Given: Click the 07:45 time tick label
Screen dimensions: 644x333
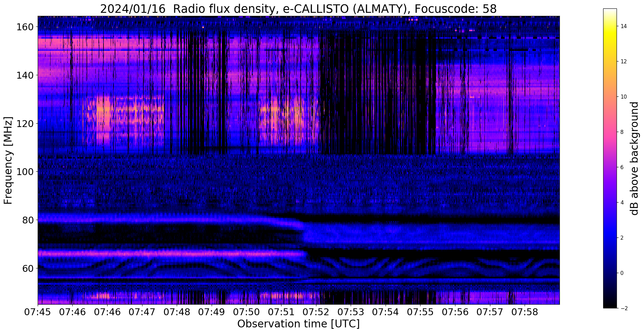Looking at the screenshot, I should [x=38, y=312].
